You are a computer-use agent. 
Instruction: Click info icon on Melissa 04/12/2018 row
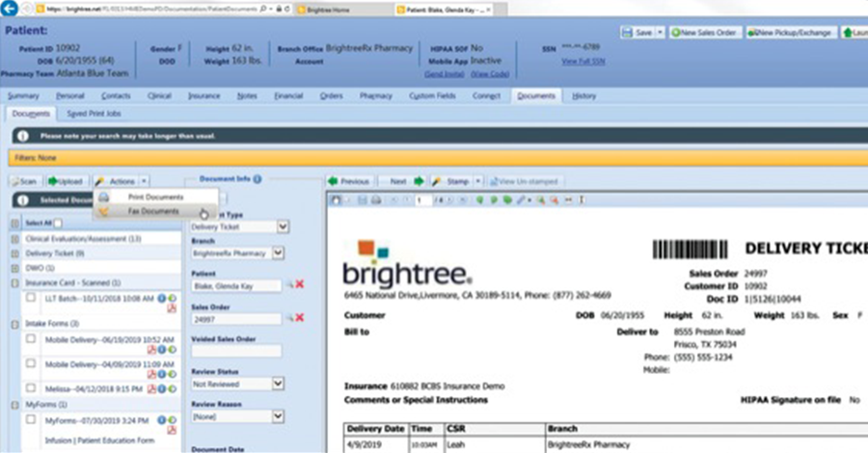coord(162,388)
